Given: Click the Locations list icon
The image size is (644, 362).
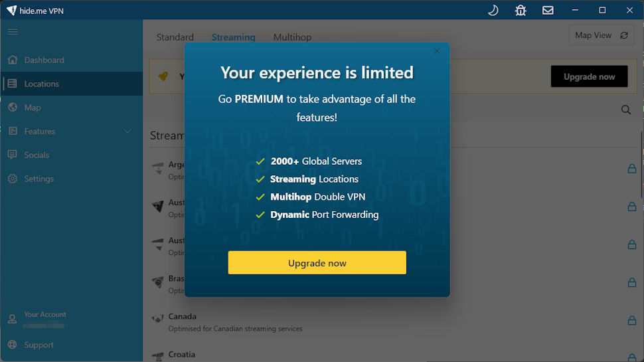Looking at the screenshot, I should coord(13,84).
